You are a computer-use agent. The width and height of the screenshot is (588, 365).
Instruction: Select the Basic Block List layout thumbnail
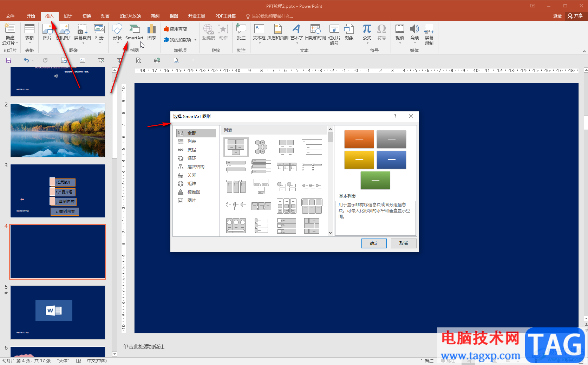[x=236, y=147]
